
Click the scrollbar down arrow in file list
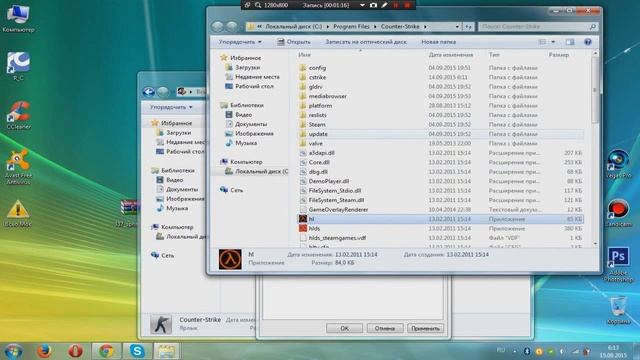(x=595, y=244)
